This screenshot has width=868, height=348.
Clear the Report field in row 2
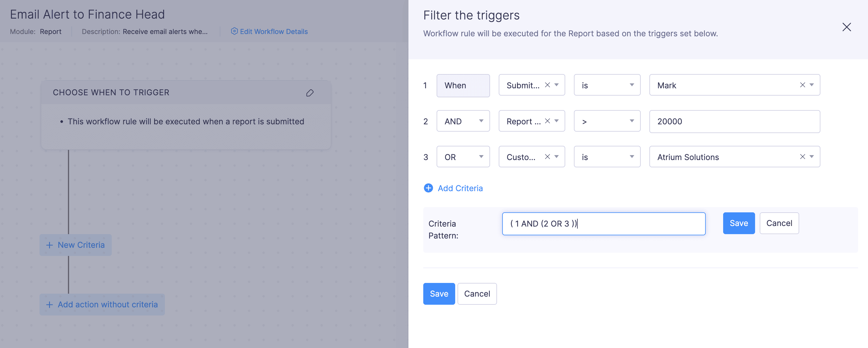click(547, 121)
